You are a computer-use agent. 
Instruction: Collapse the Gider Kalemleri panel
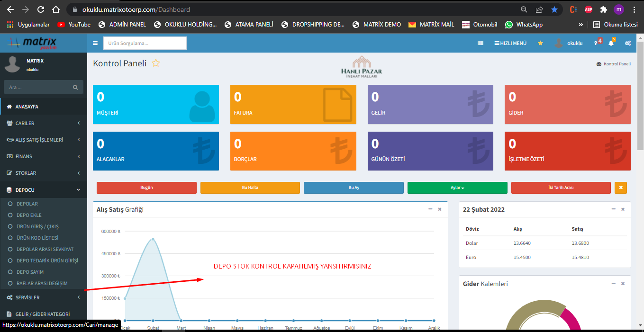tap(613, 284)
